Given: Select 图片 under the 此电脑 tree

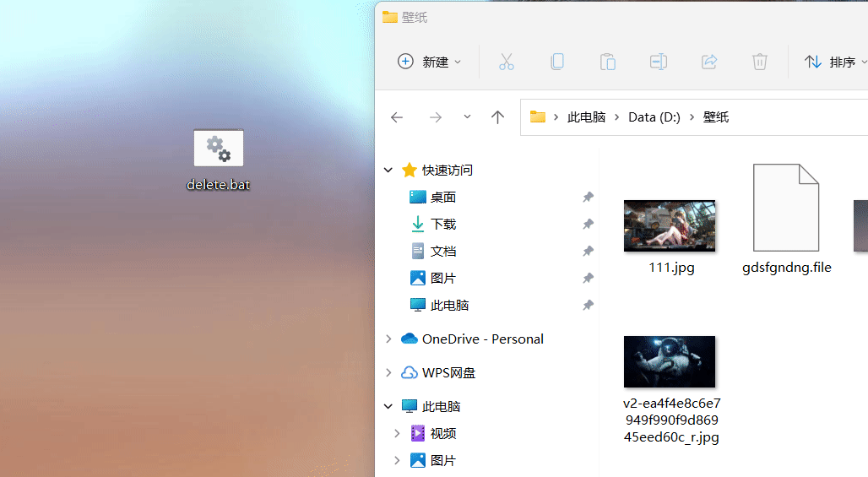Looking at the screenshot, I should 442,460.
